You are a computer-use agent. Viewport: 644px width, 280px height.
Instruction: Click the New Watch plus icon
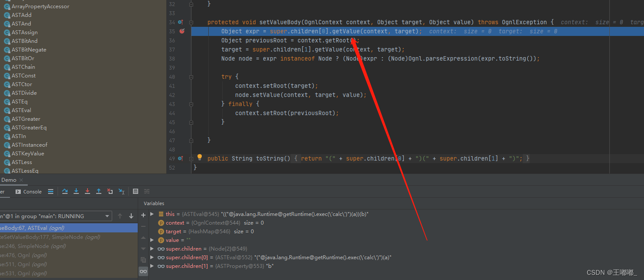coord(143,215)
